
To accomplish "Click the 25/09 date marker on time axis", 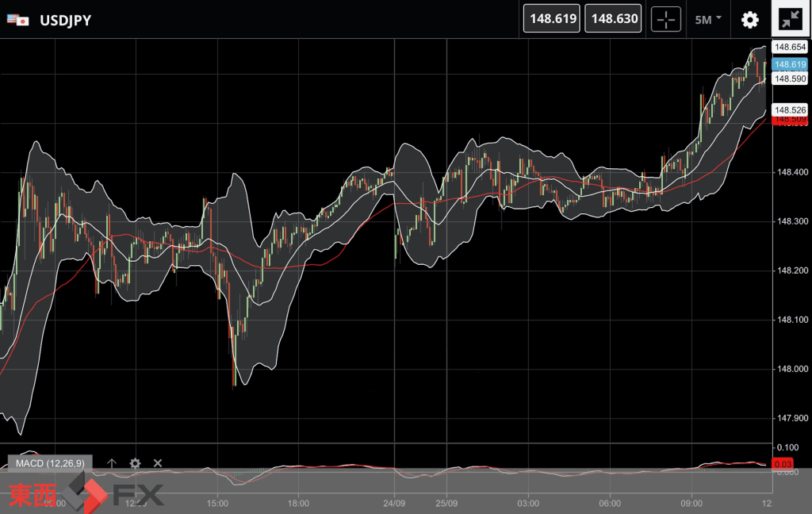I will pyautogui.click(x=446, y=503).
